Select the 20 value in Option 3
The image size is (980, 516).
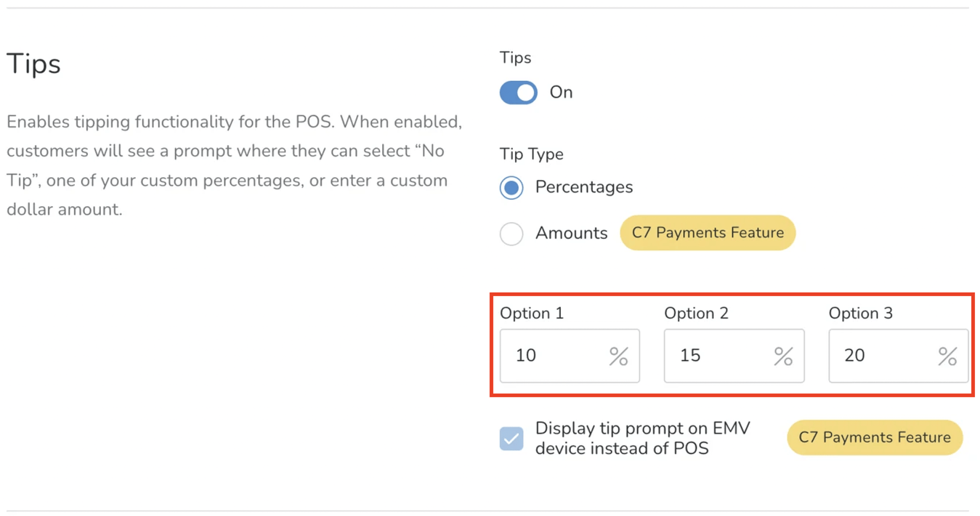click(x=854, y=356)
